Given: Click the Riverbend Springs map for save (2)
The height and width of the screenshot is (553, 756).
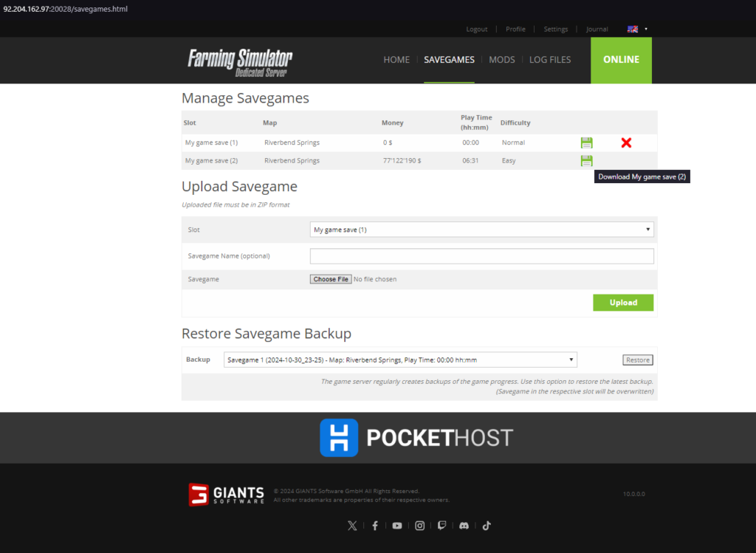Looking at the screenshot, I should coord(292,160).
